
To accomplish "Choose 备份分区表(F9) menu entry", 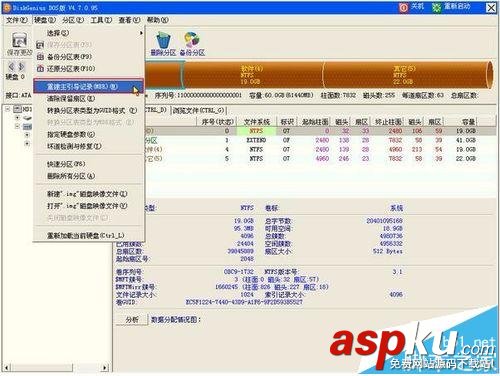I will pos(89,57).
